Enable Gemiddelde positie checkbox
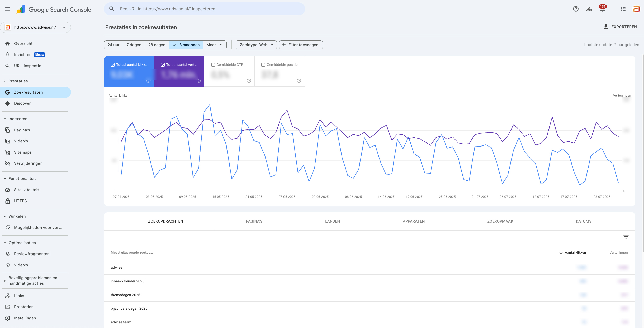The width and height of the screenshot is (644, 328). [263, 65]
